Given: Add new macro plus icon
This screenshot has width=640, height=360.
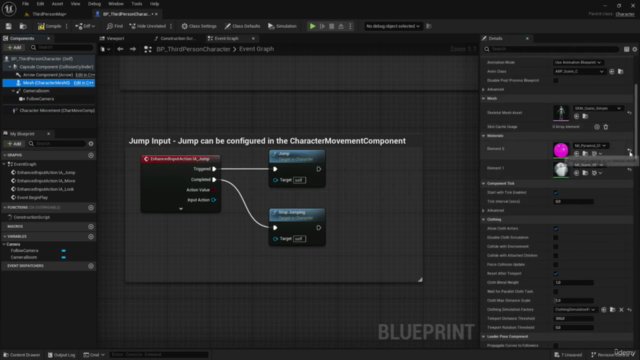Looking at the screenshot, I should point(91,226).
